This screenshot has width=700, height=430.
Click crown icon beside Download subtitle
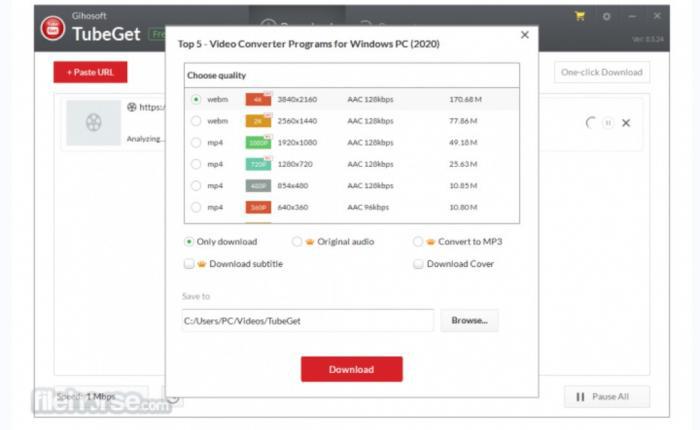tap(201, 264)
